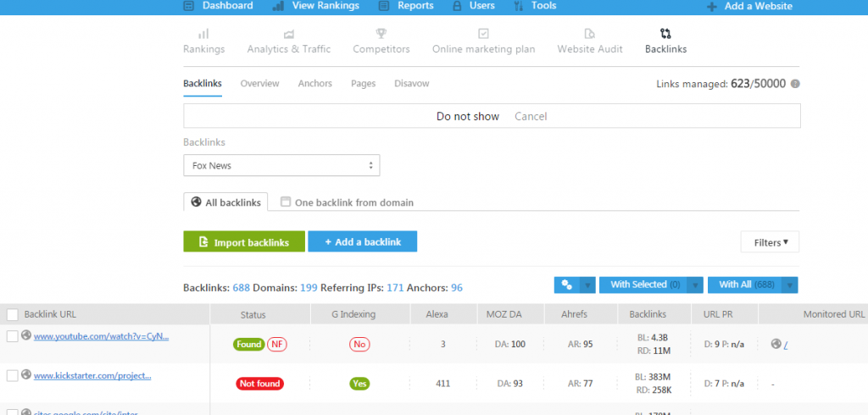Click the globe icon beside YouTube link
This screenshot has height=415, width=868.
tap(26, 335)
